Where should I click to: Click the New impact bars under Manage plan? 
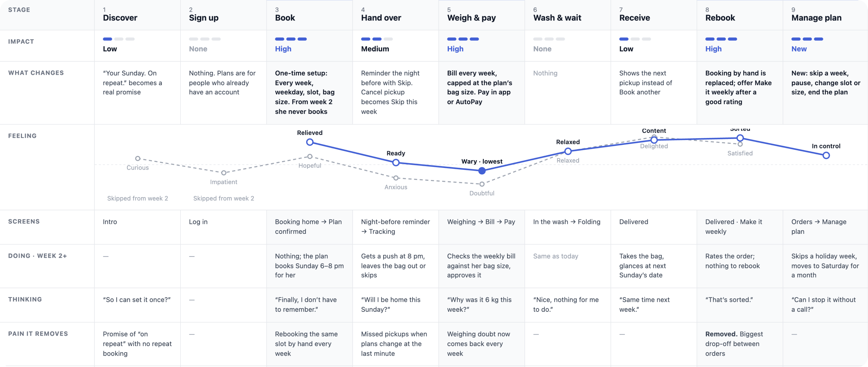[807, 39]
